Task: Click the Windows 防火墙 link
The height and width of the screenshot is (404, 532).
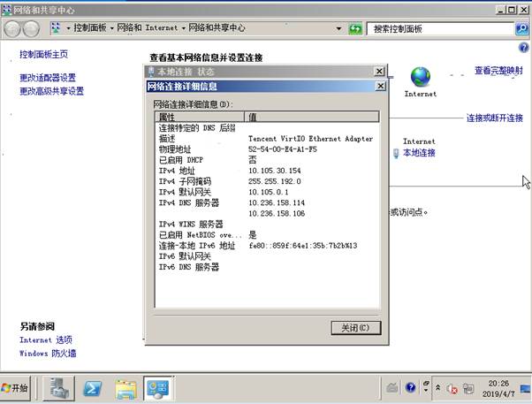Action: click(48, 354)
